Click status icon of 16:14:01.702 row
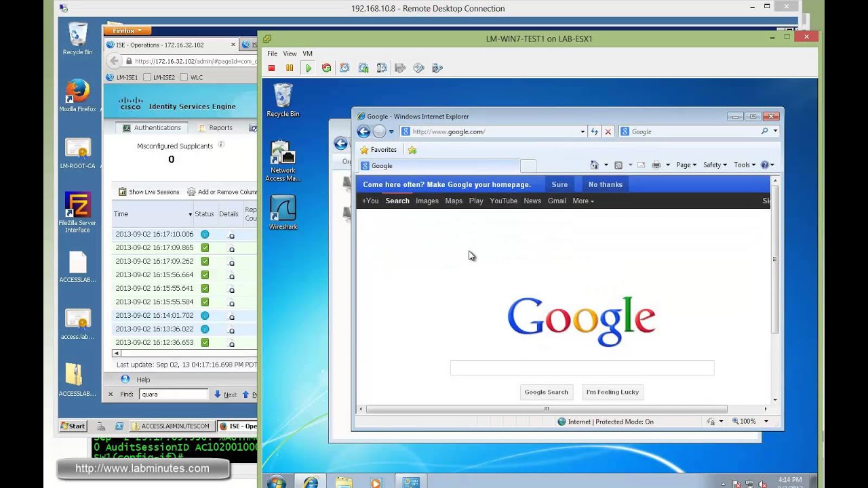The image size is (868, 488). (x=205, y=315)
